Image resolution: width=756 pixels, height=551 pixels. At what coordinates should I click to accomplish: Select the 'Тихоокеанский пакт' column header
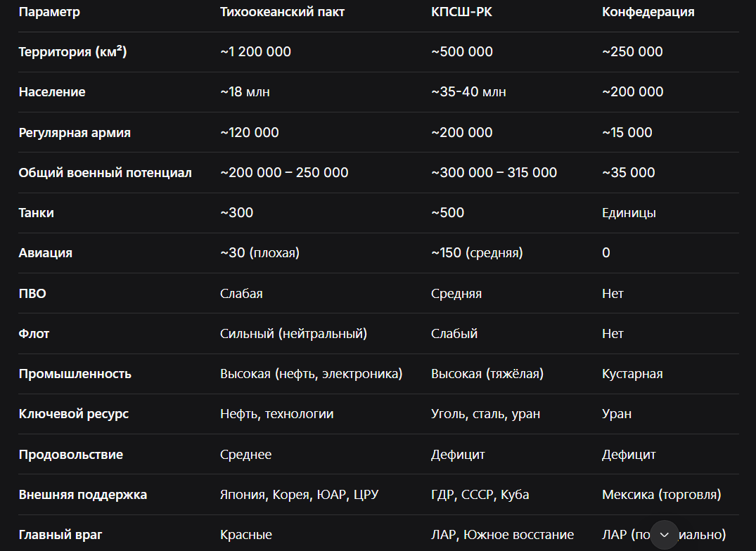[282, 12]
